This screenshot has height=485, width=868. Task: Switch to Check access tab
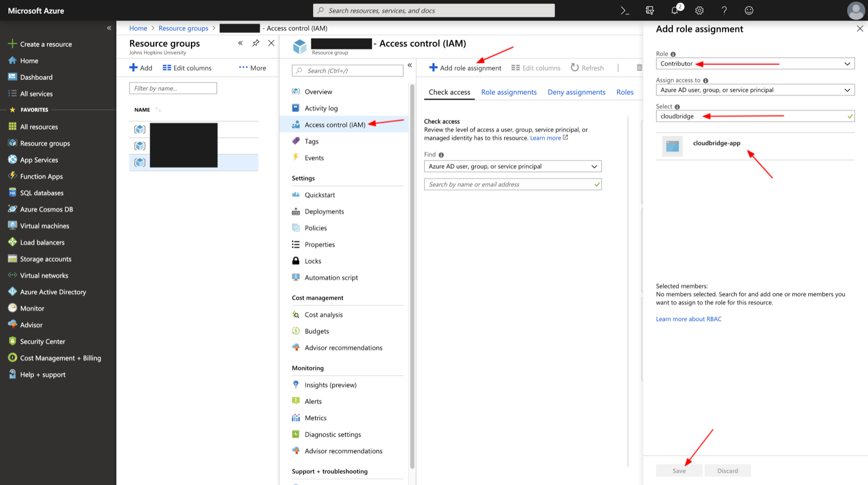(450, 92)
